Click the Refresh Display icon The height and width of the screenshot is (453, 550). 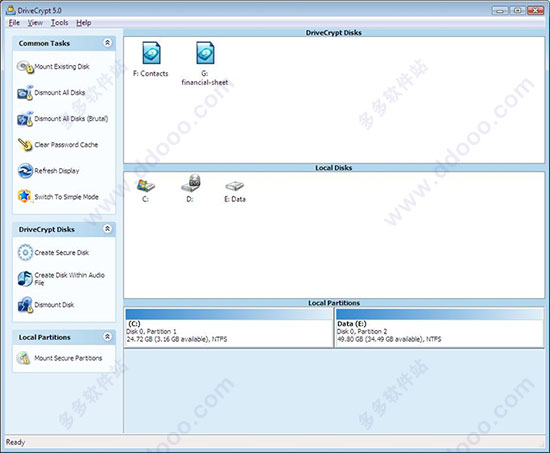pyautogui.click(x=25, y=171)
